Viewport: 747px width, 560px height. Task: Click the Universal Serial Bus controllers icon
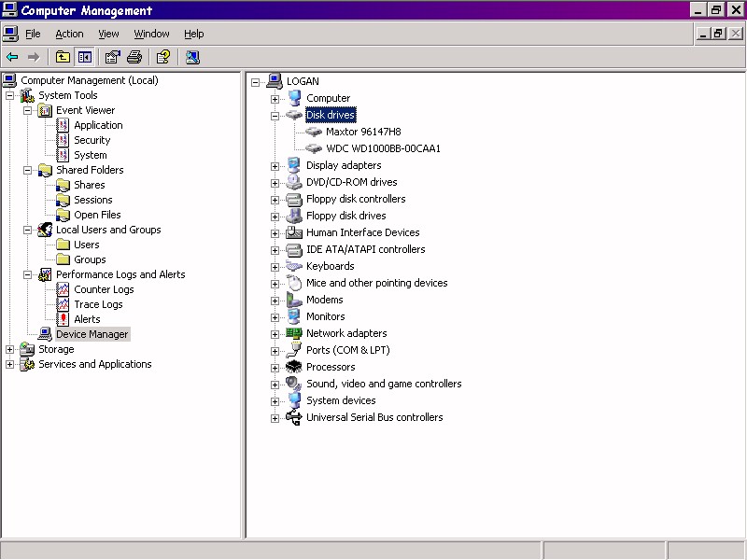(294, 417)
